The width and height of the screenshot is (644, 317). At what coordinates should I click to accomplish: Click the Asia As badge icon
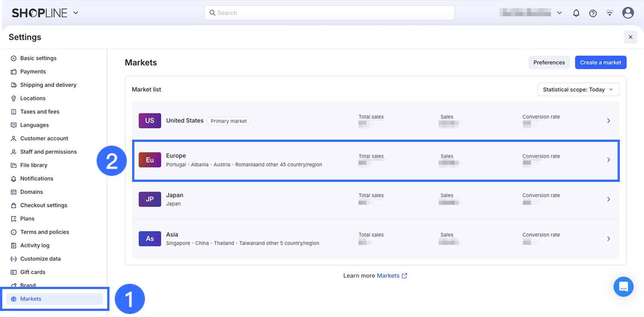150,239
